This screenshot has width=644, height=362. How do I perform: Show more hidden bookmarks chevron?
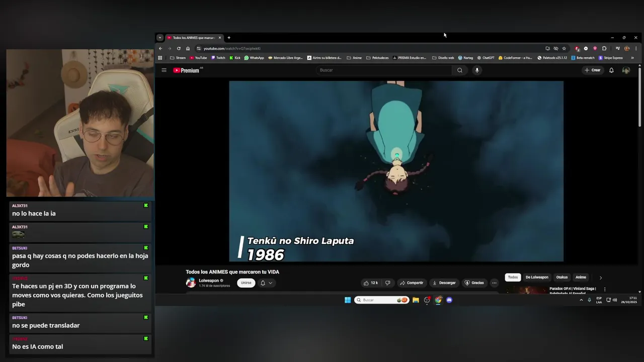[x=632, y=58]
